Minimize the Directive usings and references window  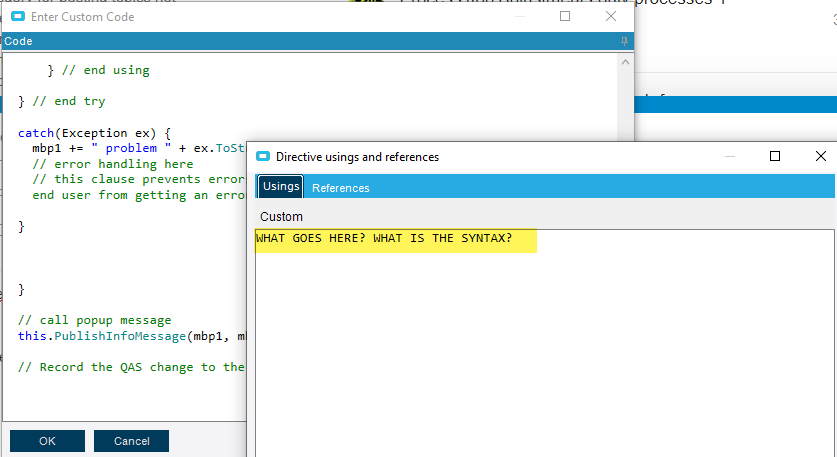[730, 156]
